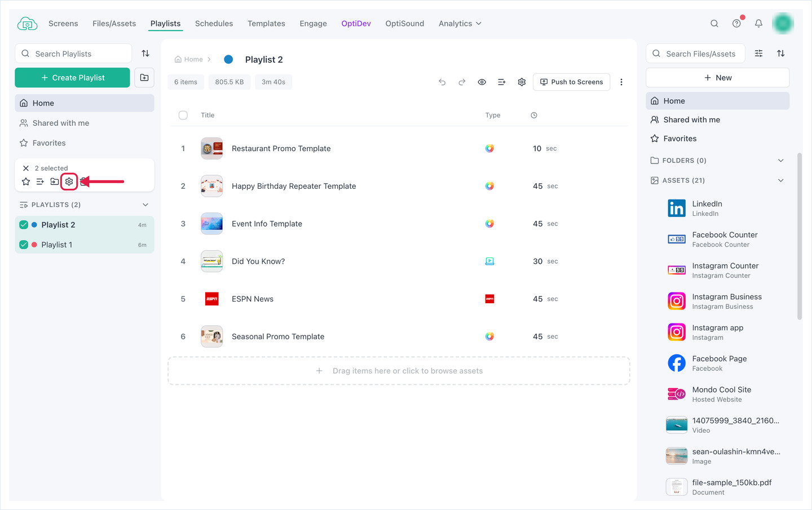Click the Search Files/Assets input field
This screenshot has height=510, width=812.
click(x=695, y=54)
